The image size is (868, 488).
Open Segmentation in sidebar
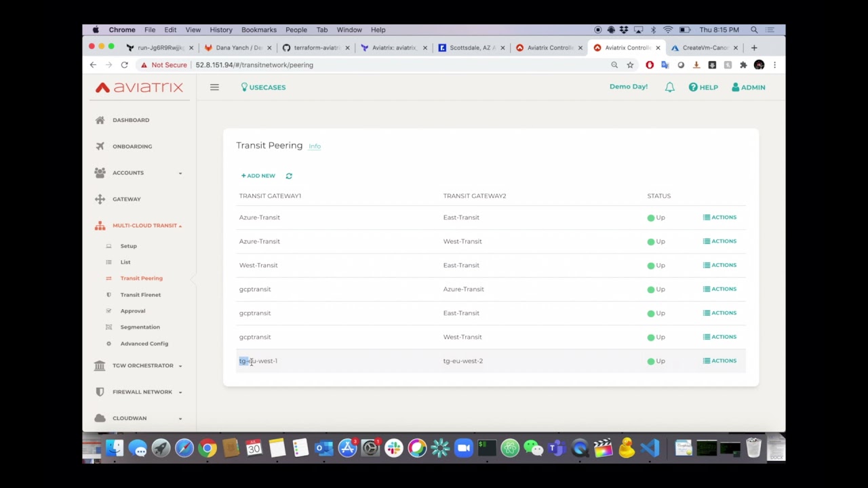point(140,327)
